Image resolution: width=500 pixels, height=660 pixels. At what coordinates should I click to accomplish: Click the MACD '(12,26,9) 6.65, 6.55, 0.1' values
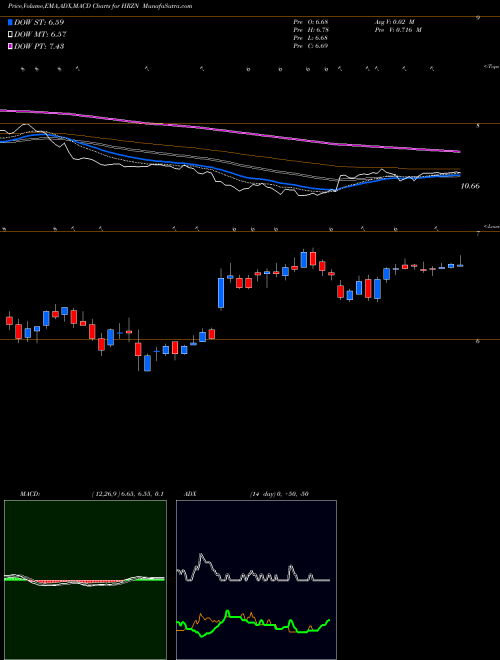pyautogui.click(x=127, y=494)
